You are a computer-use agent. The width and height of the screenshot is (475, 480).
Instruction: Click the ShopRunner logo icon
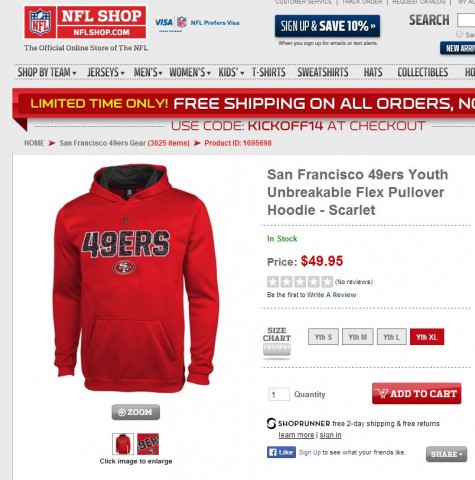(x=271, y=424)
